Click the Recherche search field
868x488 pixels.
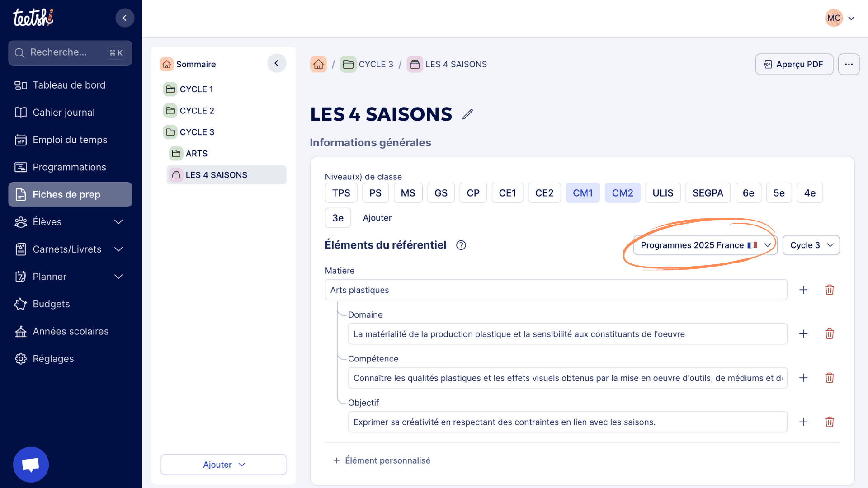63,52
